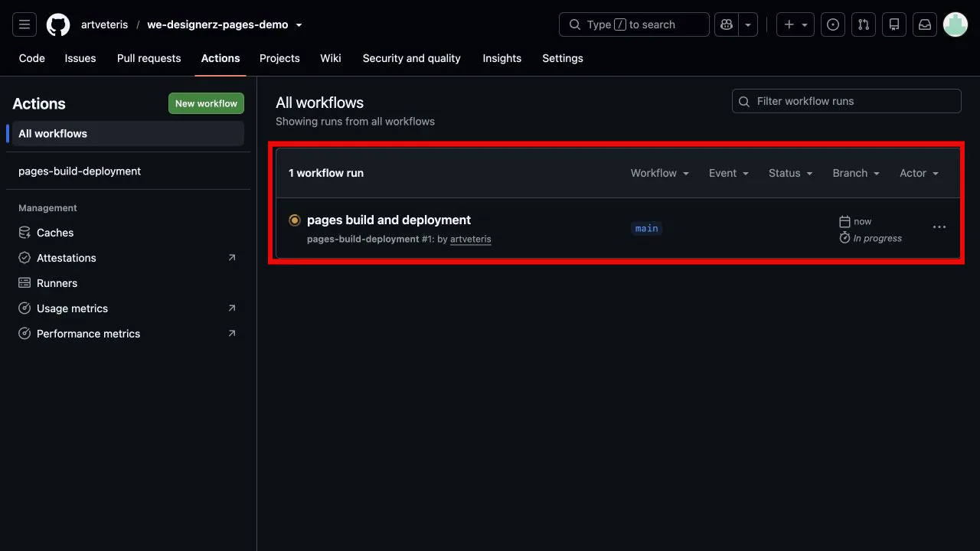The height and width of the screenshot is (551, 980).
Task: Click the Runners server icon
Action: point(24,283)
